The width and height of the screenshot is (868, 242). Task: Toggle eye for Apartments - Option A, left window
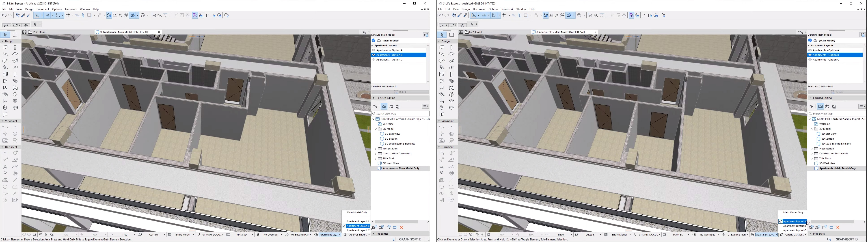(373, 50)
